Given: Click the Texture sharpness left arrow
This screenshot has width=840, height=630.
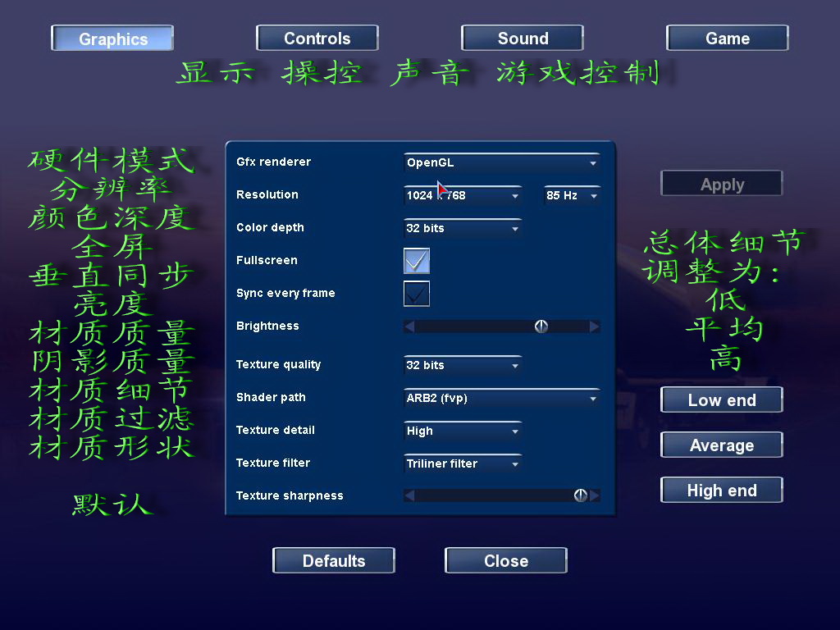Looking at the screenshot, I should coord(409,495).
